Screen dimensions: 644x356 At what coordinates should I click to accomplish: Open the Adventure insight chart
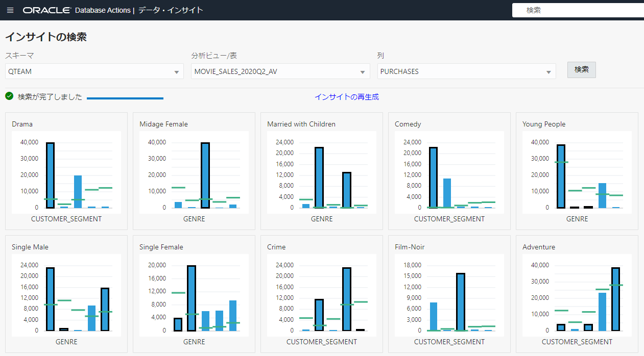pos(577,294)
